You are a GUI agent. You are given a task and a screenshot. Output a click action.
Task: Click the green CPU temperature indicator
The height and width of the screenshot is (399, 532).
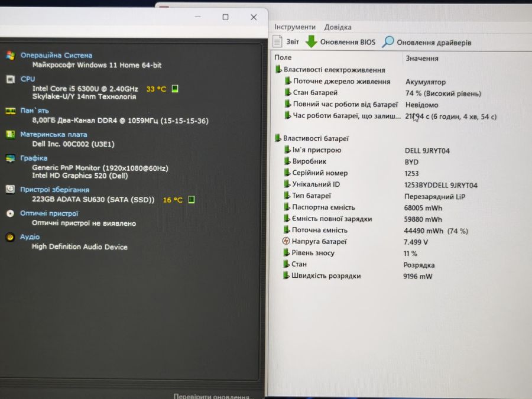pos(175,89)
